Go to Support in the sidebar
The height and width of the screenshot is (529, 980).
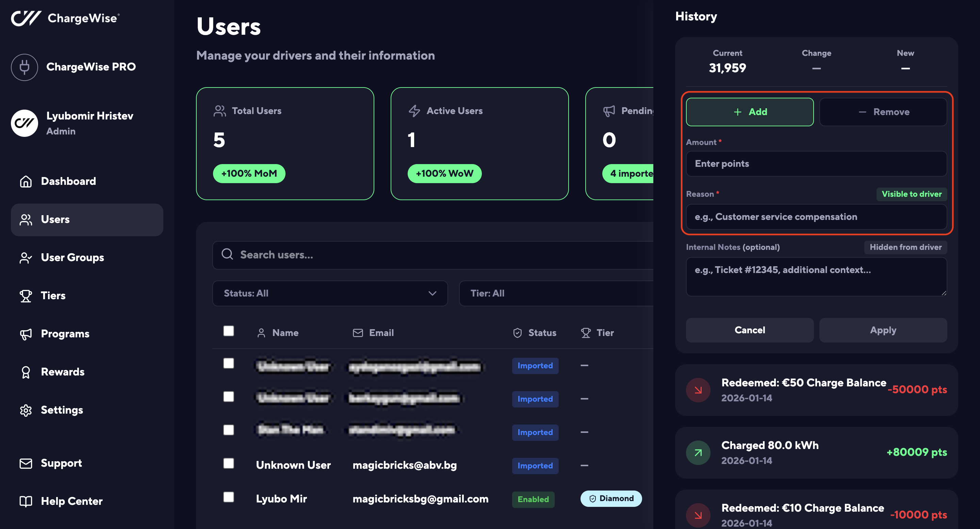[61, 463]
